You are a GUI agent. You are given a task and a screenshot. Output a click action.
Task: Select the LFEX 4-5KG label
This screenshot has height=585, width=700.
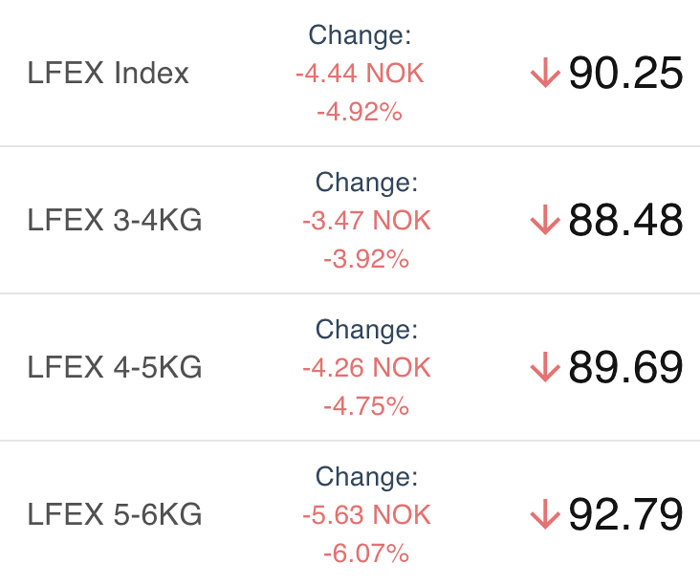pos(115,367)
